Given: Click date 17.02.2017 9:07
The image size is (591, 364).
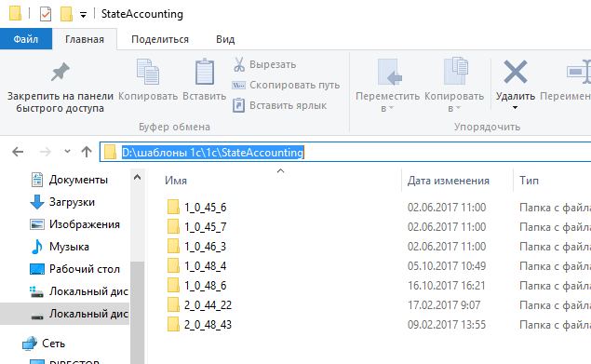Looking at the screenshot, I should pos(444,304).
